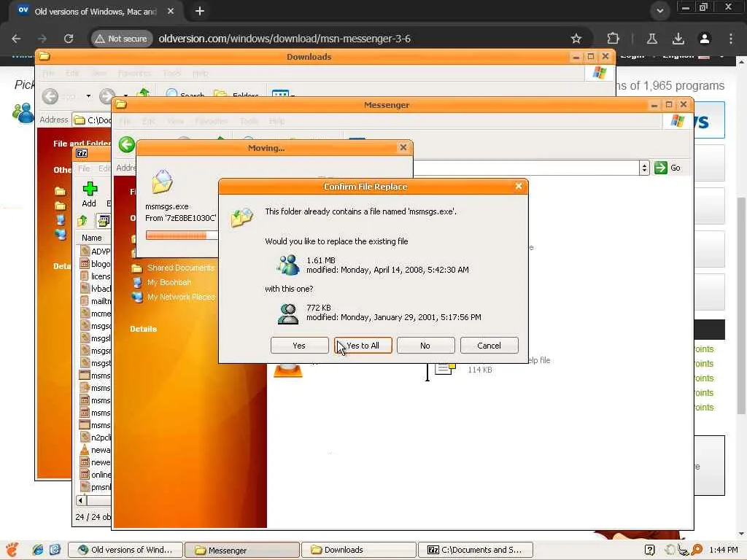Close the Moving... progress dialog

403,147
